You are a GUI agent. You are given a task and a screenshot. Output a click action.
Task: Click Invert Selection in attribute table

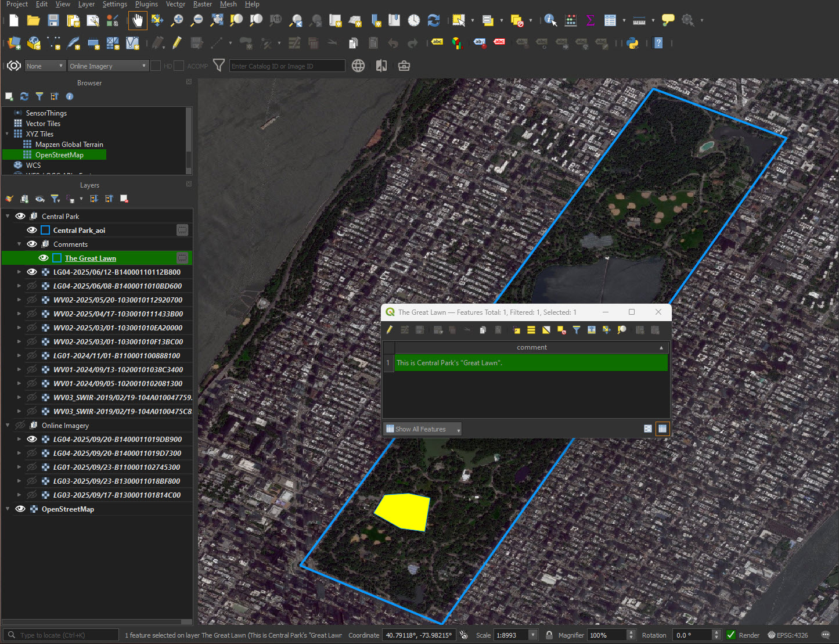pyautogui.click(x=546, y=330)
